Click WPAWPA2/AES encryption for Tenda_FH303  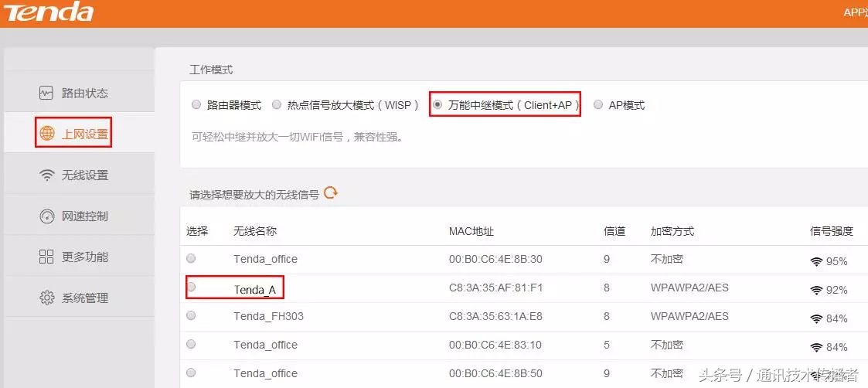tap(689, 316)
